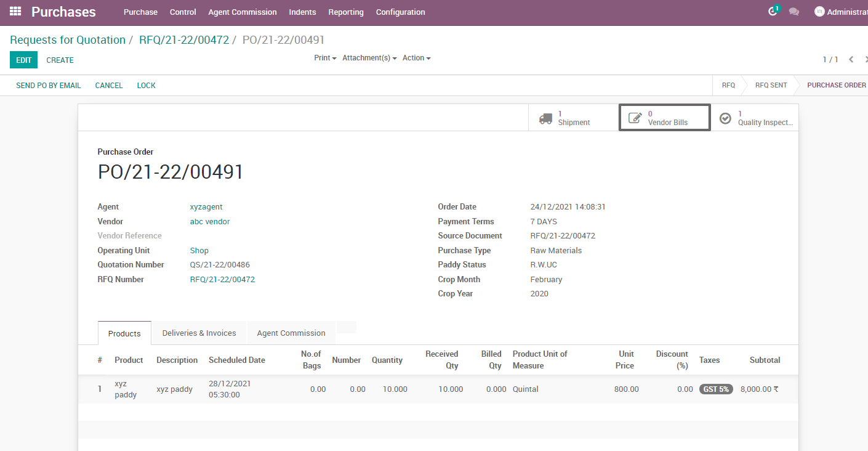Viewport: 868px width, 451px height.
Task: Click the GST 5% tax badge
Action: pos(715,389)
